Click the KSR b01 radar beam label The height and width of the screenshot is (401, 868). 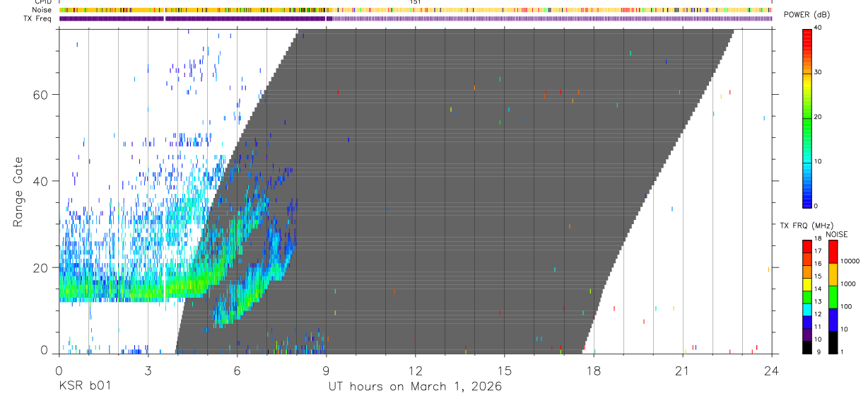(x=84, y=387)
